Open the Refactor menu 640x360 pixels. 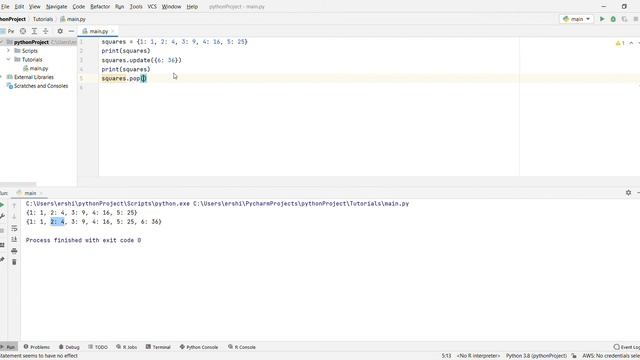coord(100,7)
